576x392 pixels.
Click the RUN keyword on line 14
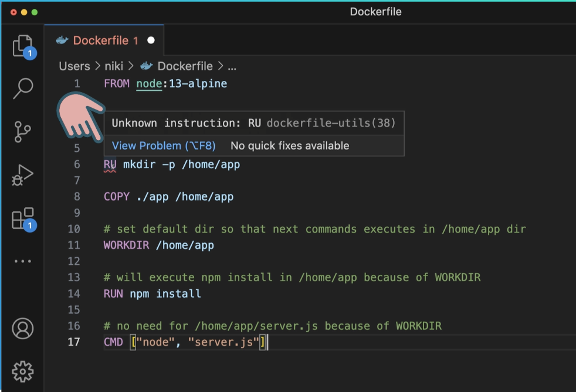tap(113, 294)
